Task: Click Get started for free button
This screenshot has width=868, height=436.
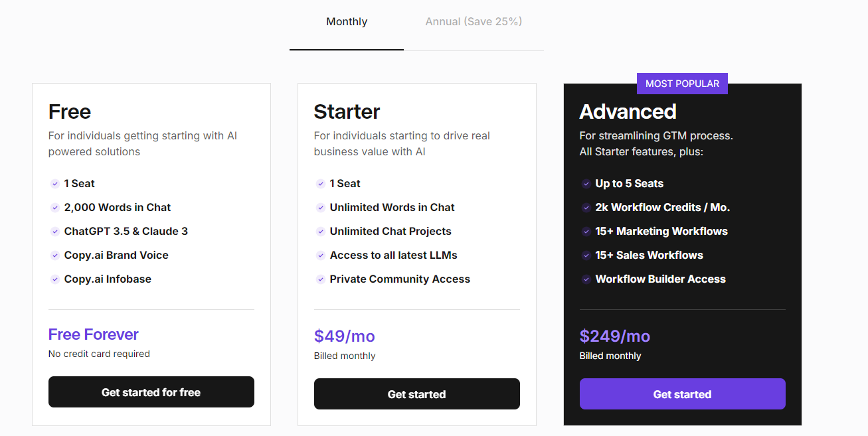Action: click(x=151, y=392)
